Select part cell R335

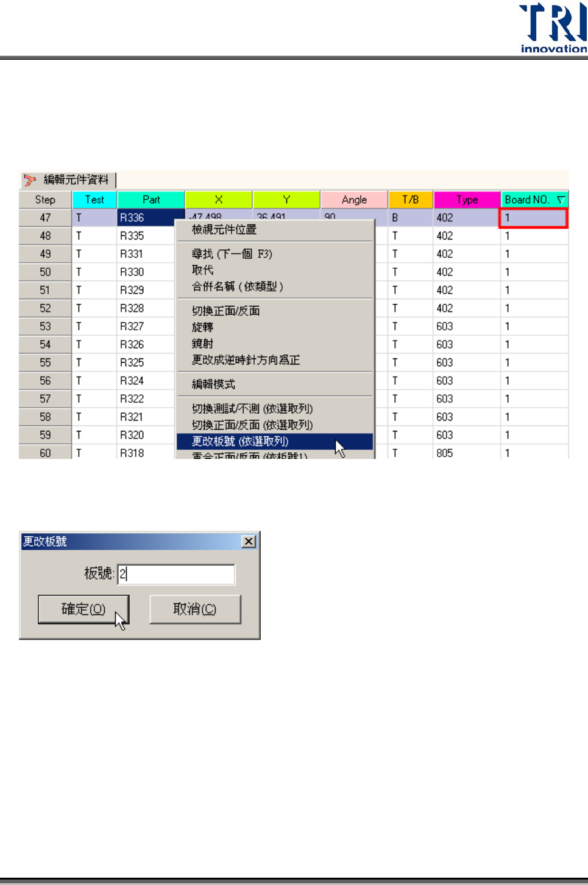146,236
